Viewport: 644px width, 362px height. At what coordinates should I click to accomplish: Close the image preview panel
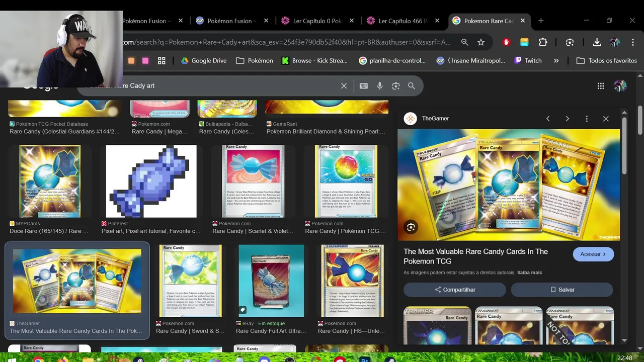coord(606,119)
